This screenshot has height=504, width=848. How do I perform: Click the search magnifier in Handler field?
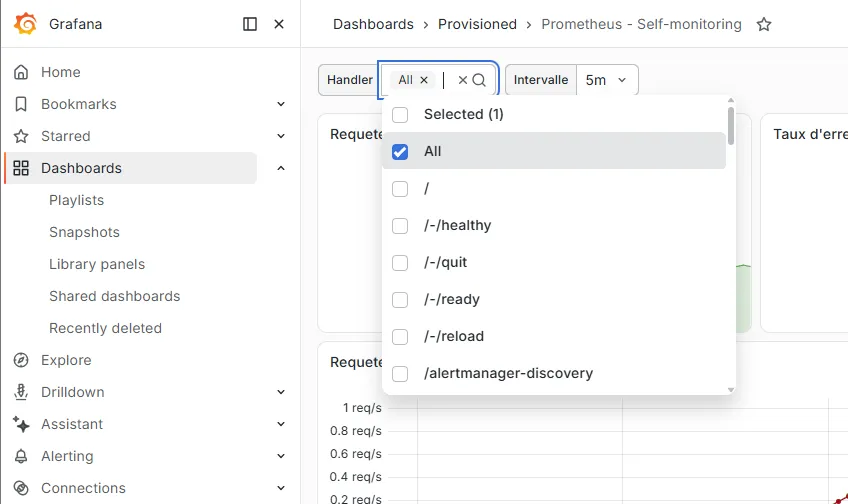(479, 80)
